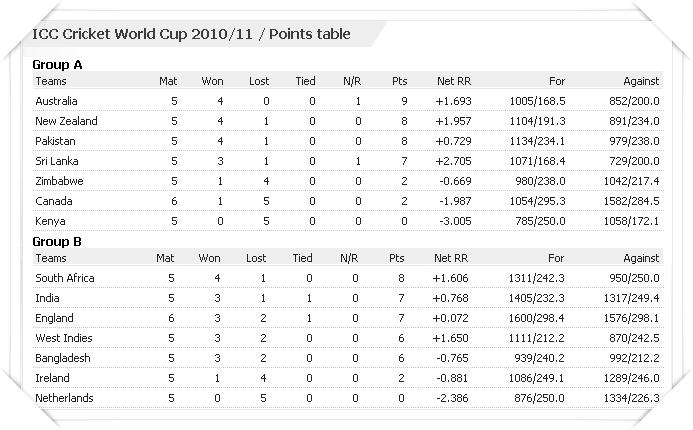Viewport: 693px width, 430px height.
Task: Click Bangladesh in Group B
Action: coord(62,358)
